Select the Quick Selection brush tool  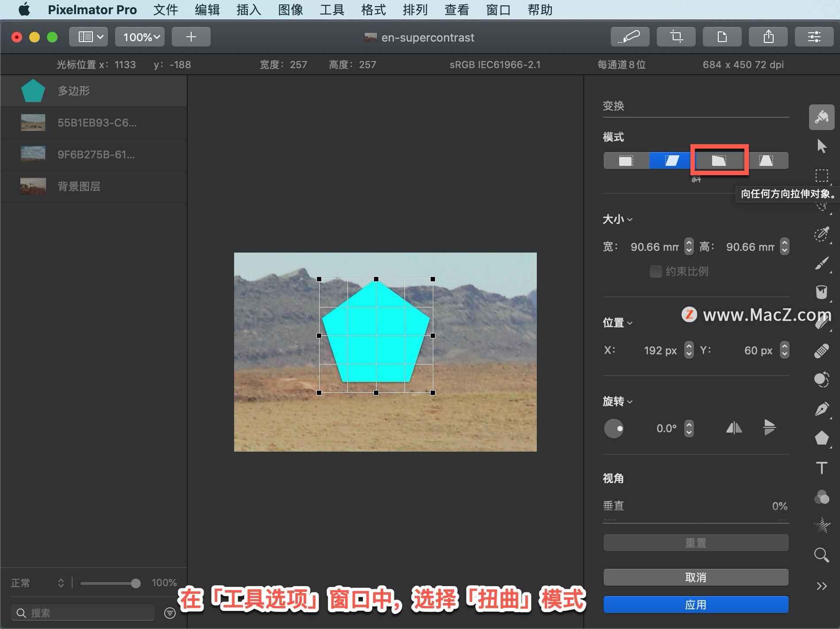(821, 234)
